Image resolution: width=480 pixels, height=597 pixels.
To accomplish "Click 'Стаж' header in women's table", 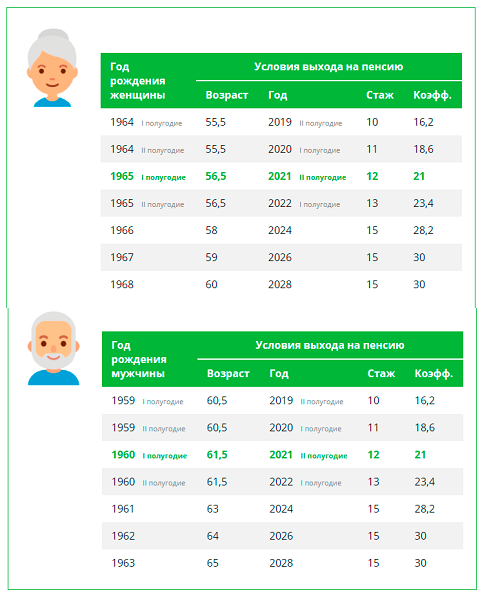I will [380, 95].
